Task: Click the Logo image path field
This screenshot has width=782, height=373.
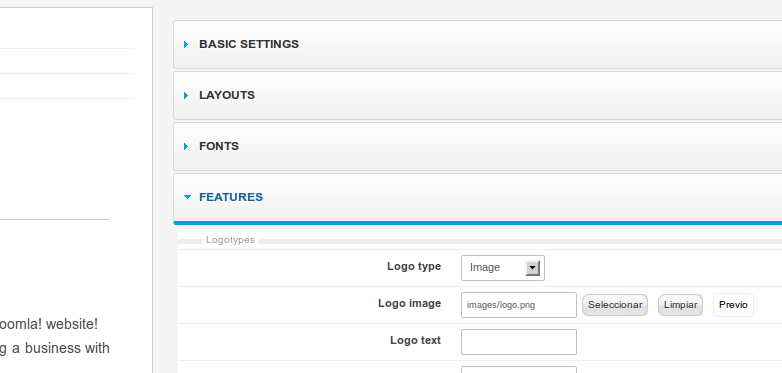Action: (x=519, y=305)
